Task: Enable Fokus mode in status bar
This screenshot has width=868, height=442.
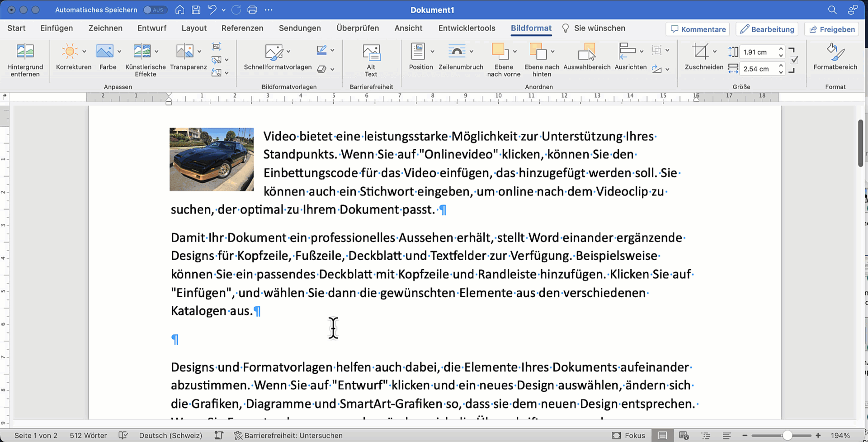Action: click(628, 435)
